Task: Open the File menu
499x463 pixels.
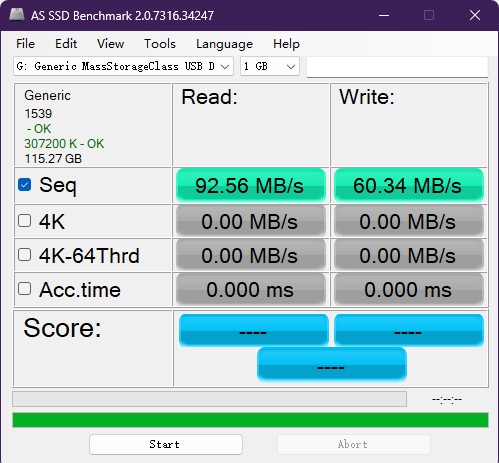Action: click(x=25, y=44)
